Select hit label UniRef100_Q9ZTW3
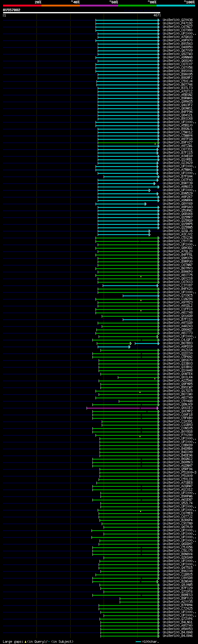 click(178, 54)
